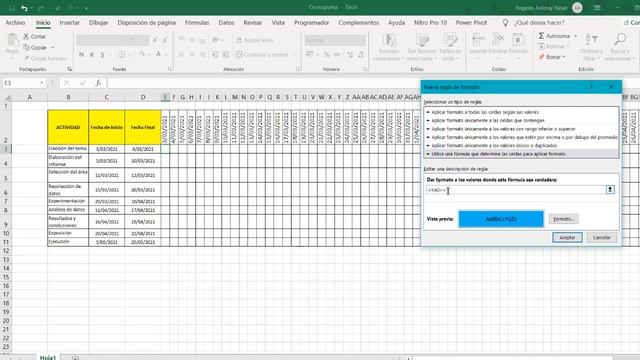Click Aceptar in the rule dialog

567,237
